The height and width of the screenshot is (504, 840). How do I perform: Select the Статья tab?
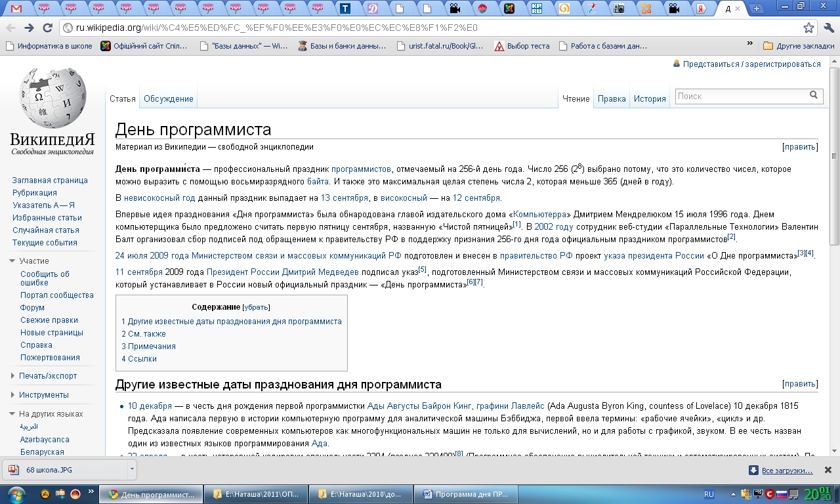(x=123, y=99)
